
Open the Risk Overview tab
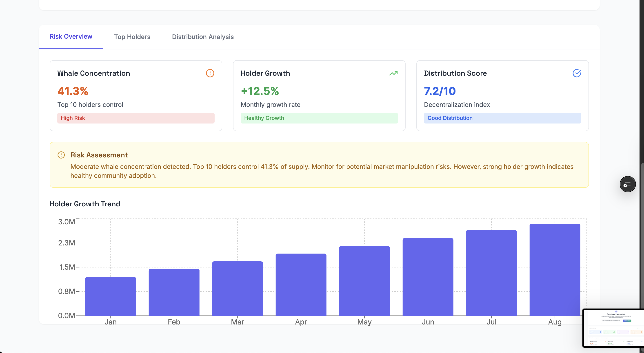point(71,36)
